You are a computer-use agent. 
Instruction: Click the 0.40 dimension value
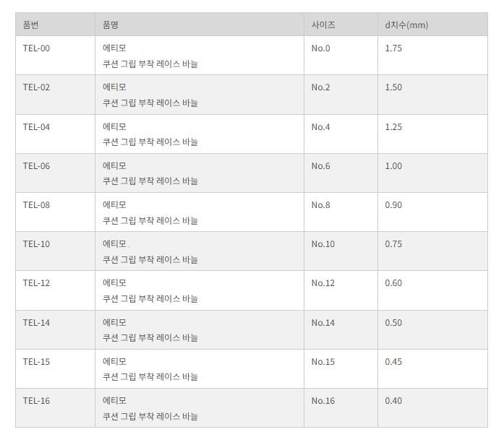(x=393, y=401)
